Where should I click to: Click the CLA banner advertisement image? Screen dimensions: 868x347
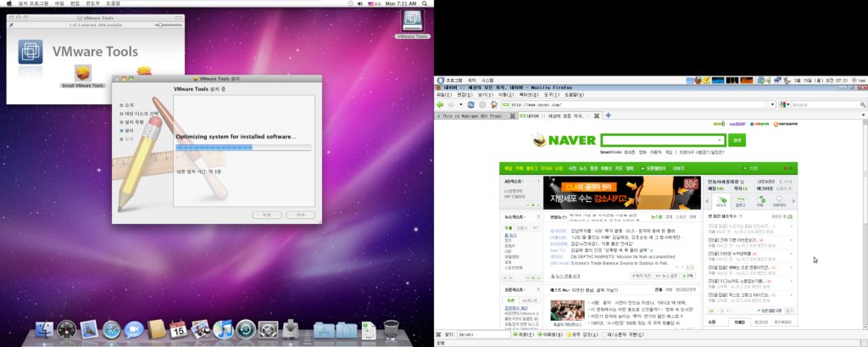click(x=623, y=193)
